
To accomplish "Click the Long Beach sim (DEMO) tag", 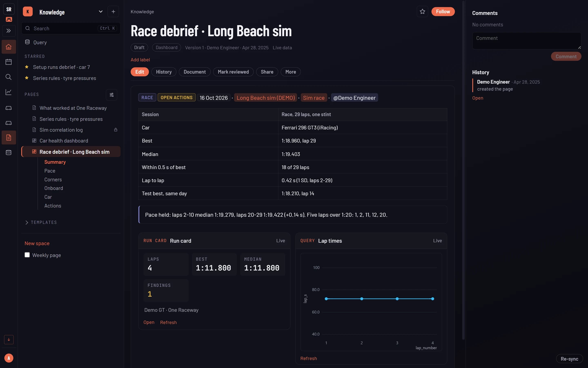I will [x=266, y=98].
